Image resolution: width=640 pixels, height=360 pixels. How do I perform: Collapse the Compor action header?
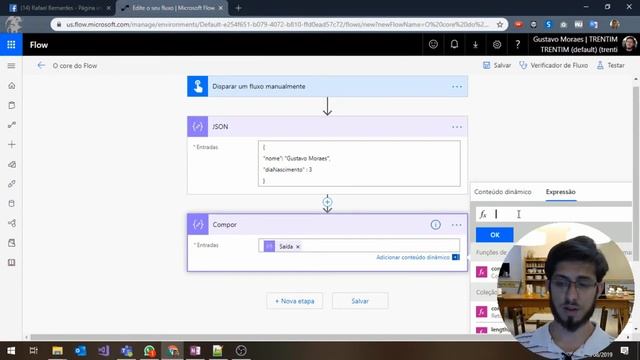tap(327, 224)
